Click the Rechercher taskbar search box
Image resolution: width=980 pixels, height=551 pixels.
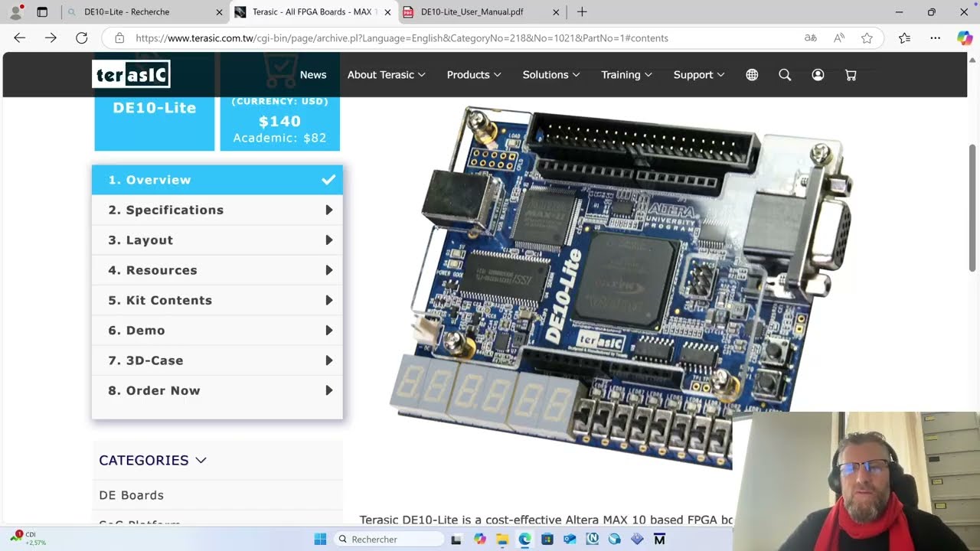[x=388, y=539]
